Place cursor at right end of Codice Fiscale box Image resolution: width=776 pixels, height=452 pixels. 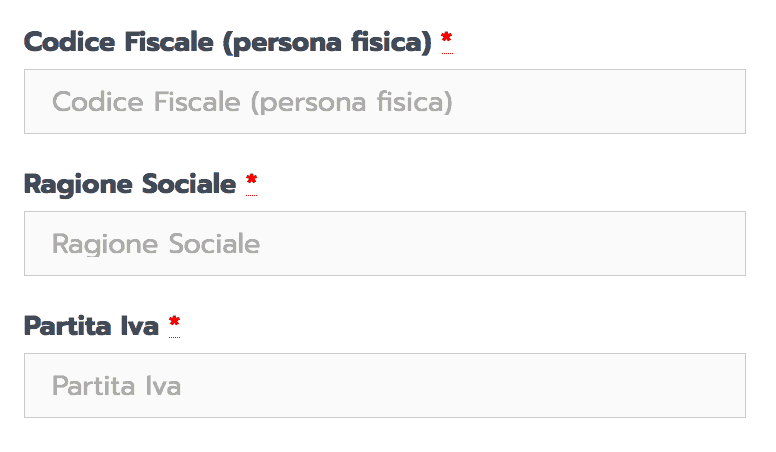pos(732,101)
